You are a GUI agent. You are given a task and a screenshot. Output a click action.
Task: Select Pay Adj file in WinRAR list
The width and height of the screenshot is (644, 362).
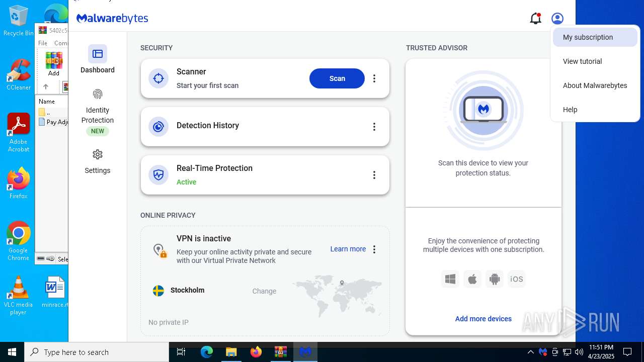(x=53, y=122)
